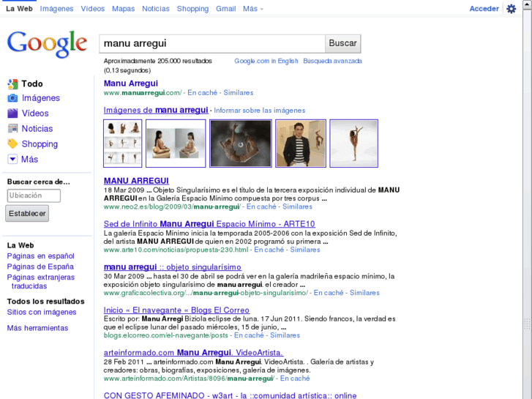Viewport: 532px width, 399px height.
Task: Expand Más herramientas options
Action: point(37,328)
